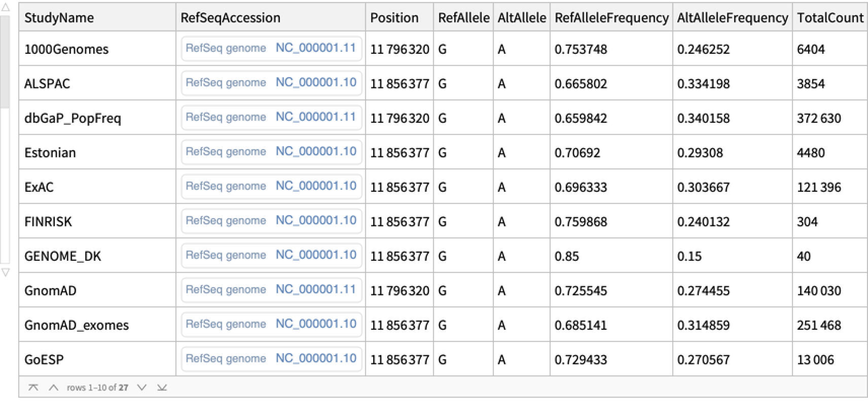Select the GENOME_DK row name
This screenshot has width=868, height=416.
(x=62, y=256)
